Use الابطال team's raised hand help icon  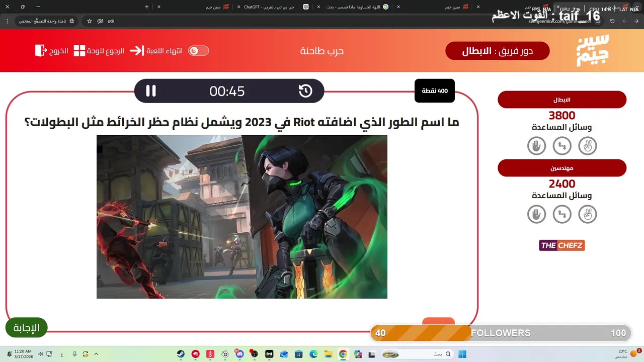click(536, 146)
